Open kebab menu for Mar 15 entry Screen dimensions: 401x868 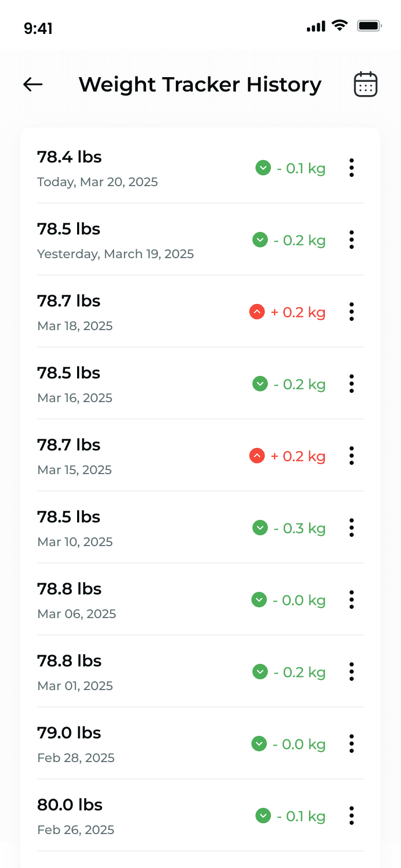click(352, 456)
